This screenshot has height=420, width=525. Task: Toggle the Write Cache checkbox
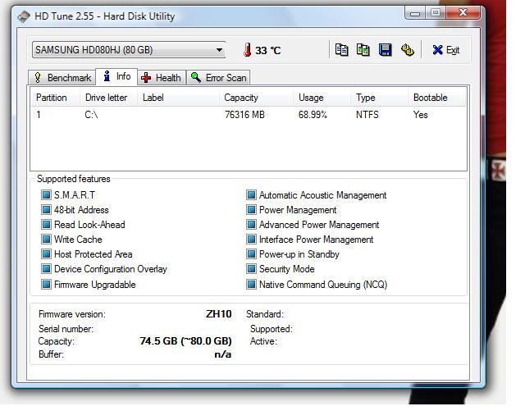[46, 240]
